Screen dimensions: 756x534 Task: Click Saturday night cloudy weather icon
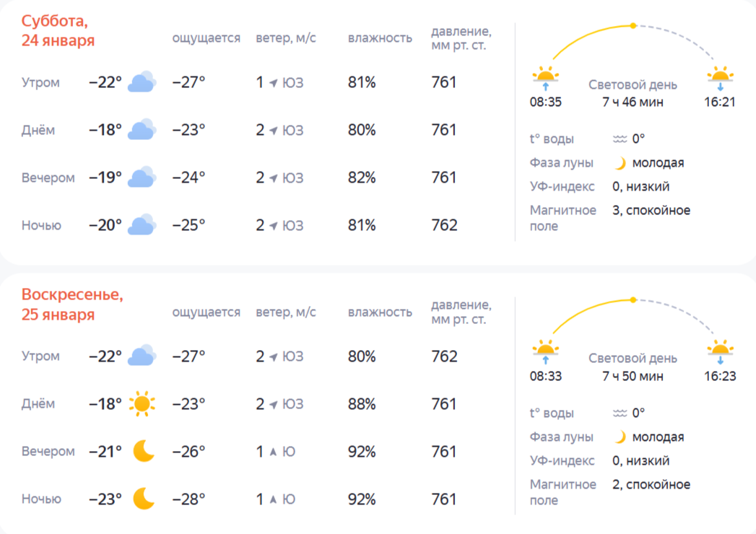pos(142,225)
